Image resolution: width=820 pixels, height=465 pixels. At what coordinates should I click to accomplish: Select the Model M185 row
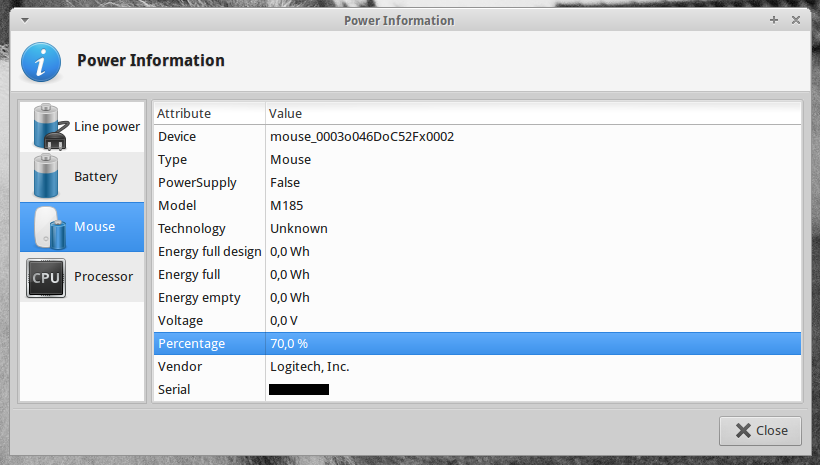point(477,205)
